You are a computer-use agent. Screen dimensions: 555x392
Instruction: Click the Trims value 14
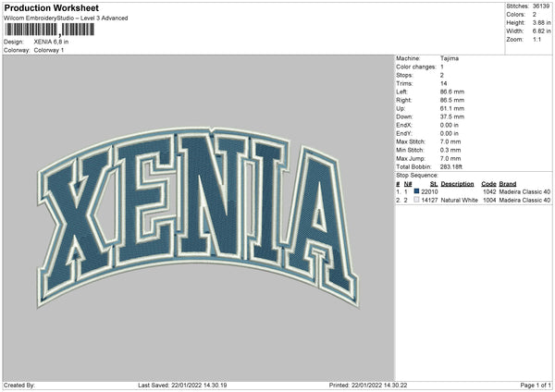point(444,83)
